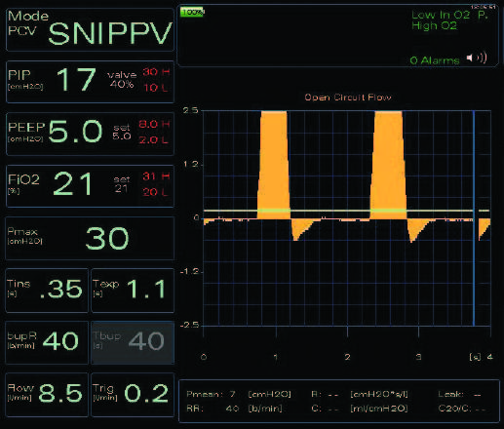This screenshot has height=429, width=504.
Task: Open the SNIPPV mode selector
Action: tap(90, 30)
